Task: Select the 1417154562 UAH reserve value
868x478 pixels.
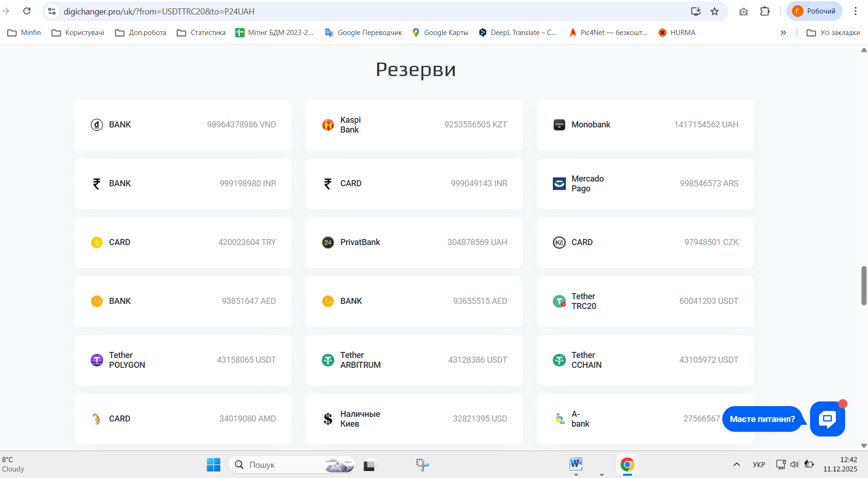Action: [x=706, y=125]
